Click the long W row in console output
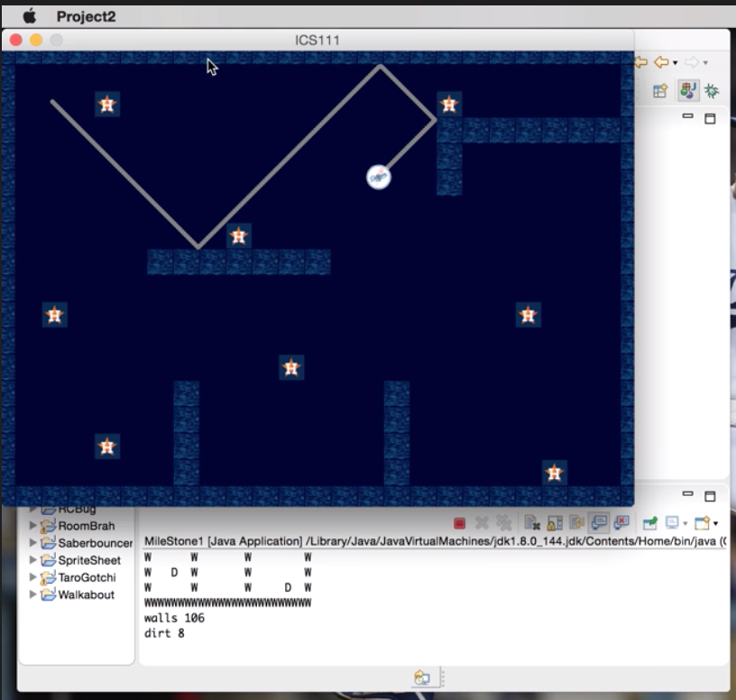 point(227,603)
